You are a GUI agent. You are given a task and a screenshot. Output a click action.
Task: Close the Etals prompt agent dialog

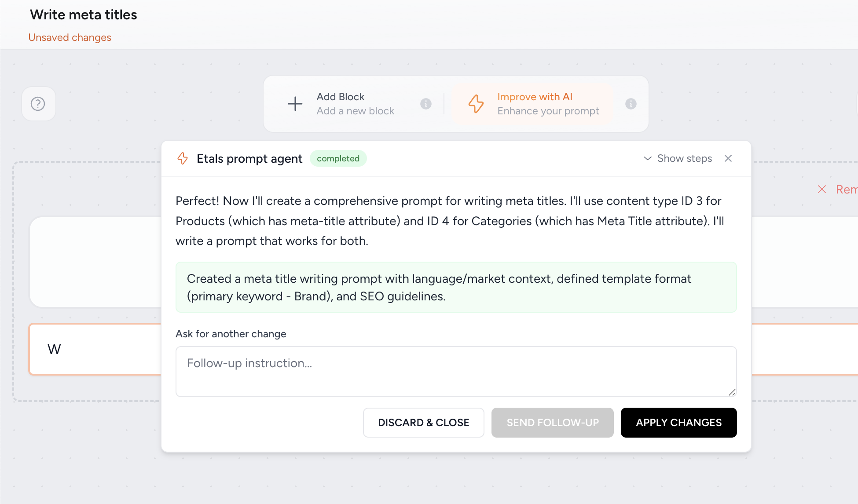(728, 158)
